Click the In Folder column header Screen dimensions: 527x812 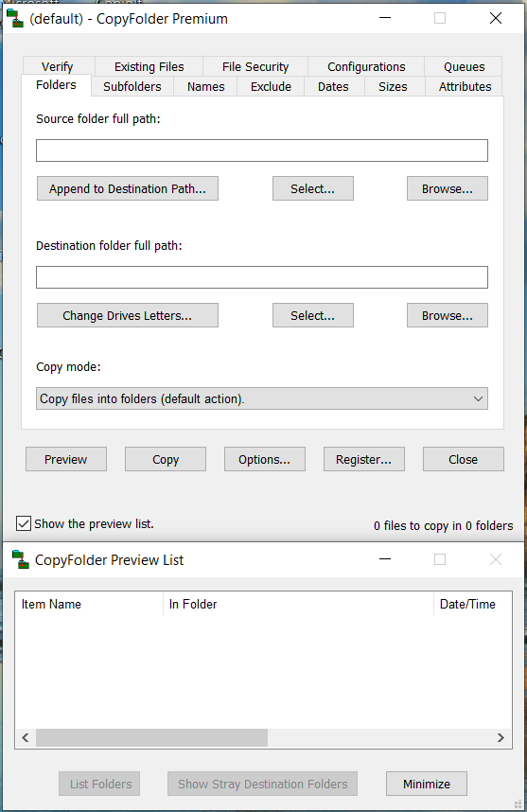click(298, 604)
